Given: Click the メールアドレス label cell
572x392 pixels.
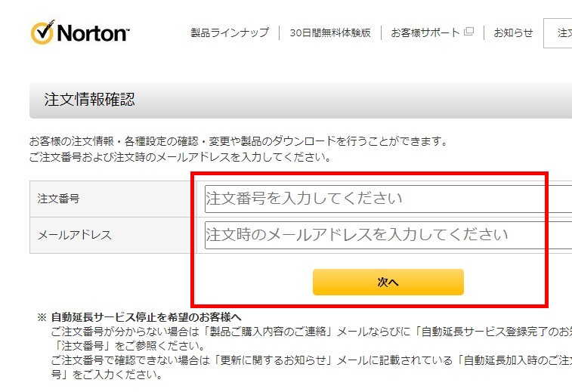Looking at the screenshot, I should click(113, 235).
